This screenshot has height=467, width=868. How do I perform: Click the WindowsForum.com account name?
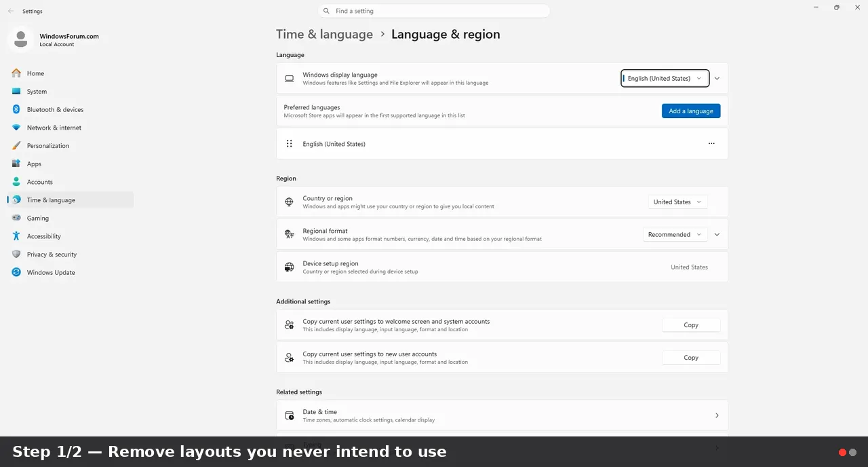[69, 36]
